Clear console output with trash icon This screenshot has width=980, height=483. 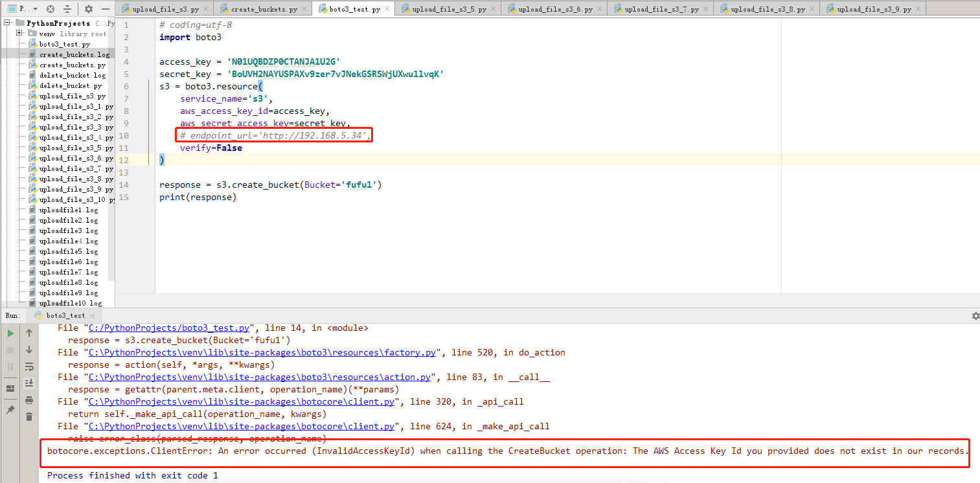[29, 417]
